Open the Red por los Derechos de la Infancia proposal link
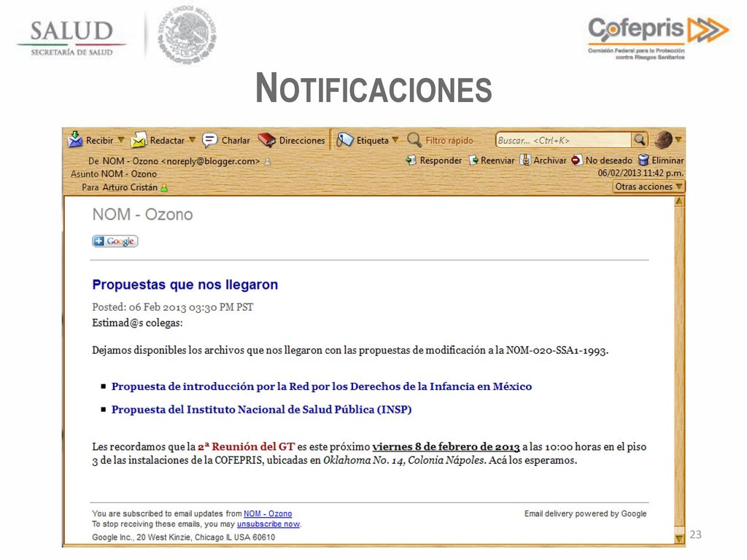Screen dimensions: 747x560 322,386
